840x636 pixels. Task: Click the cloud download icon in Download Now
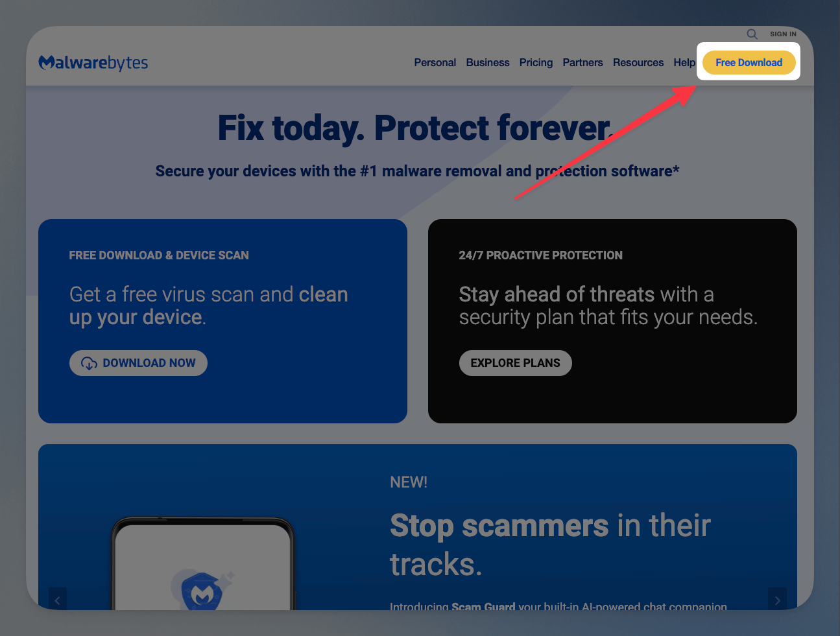[89, 363]
